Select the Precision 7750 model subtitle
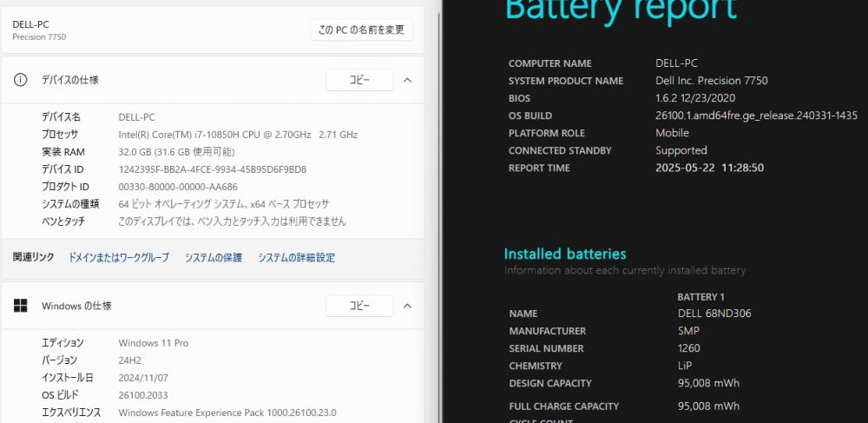The width and height of the screenshot is (868, 423). [39, 37]
